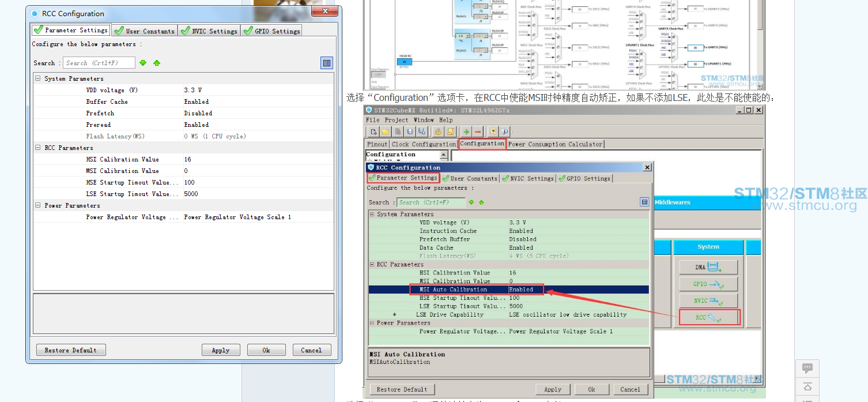Toggle the description list-view icon in front RCC dialog
This screenshot has width=868, height=402.
point(327,63)
